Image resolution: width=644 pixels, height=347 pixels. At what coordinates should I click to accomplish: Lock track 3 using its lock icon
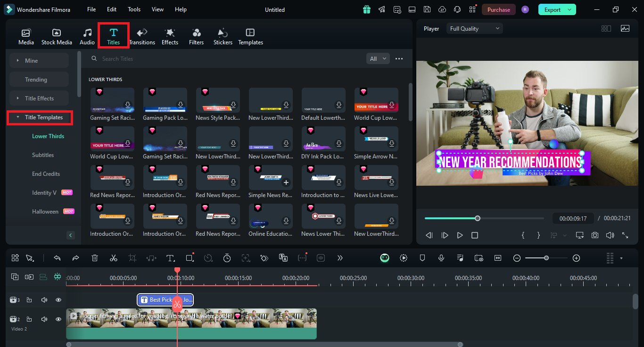[x=29, y=300]
